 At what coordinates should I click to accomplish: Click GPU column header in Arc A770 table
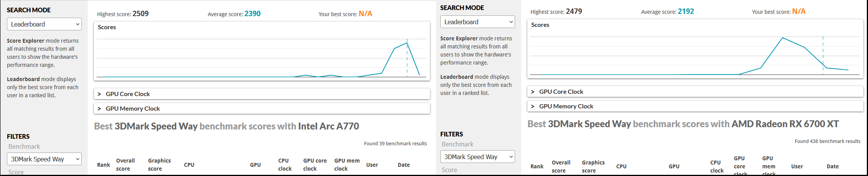pyautogui.click(x=255, y=165)
